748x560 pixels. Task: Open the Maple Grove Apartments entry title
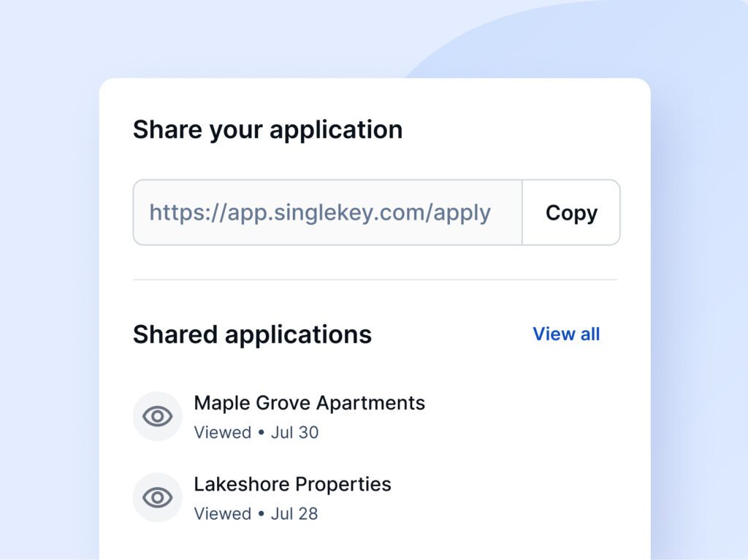click(309, 403)
